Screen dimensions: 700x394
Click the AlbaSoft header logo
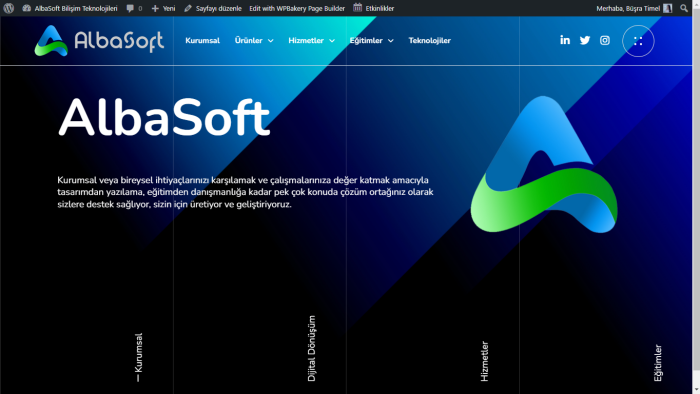pyautogui.click(x=99, y=41)
